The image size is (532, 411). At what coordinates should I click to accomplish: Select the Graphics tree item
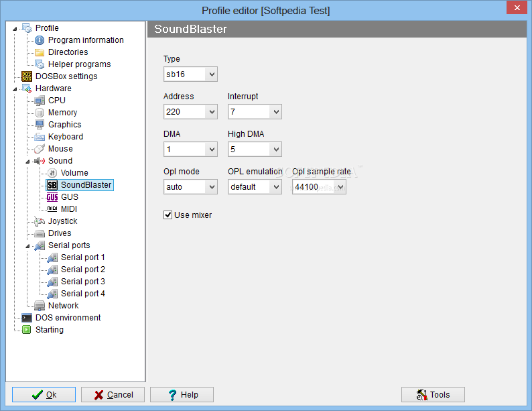point(65,125)
